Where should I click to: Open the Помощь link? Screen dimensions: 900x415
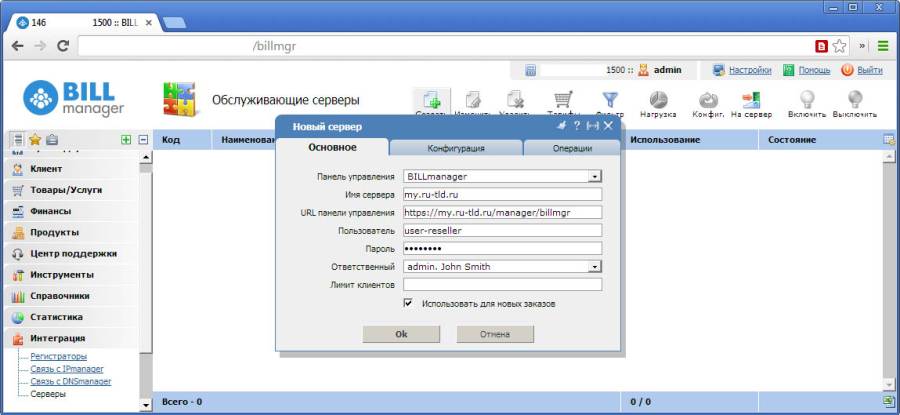pyautogui.click(x=814, y=70)
